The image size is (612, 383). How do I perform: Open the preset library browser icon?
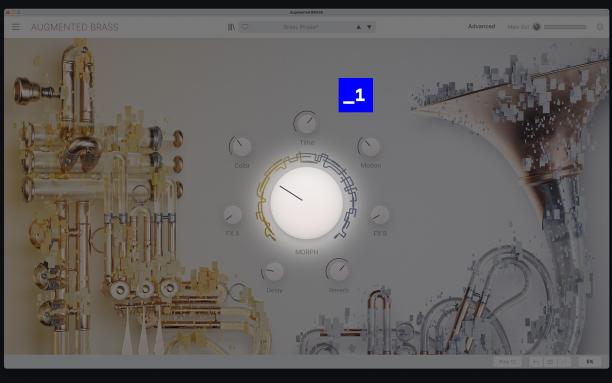pyautogui.click(x=231, y=27)
